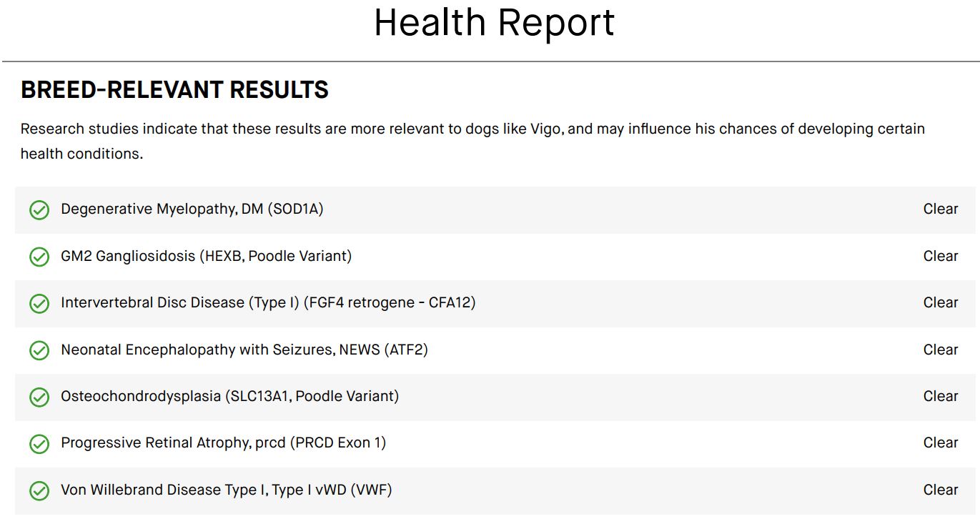This screenshot has height=529, width=980.
Task: Click the Breed-Relevant Results section heading
Action: (x=174, y=90)
